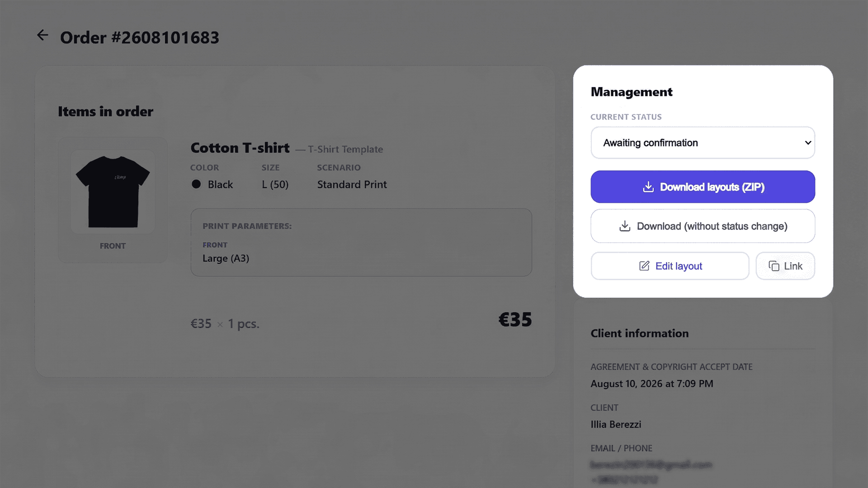Viewport: 868px width, 488px height.
Task: Click the Order #2608101683 heading
Action: [140, 38]
